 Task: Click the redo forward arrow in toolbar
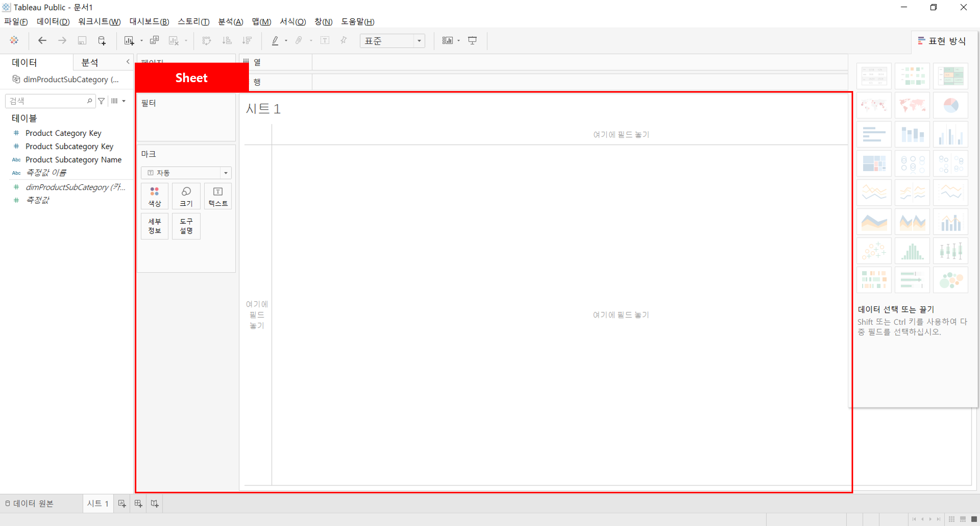62,41
